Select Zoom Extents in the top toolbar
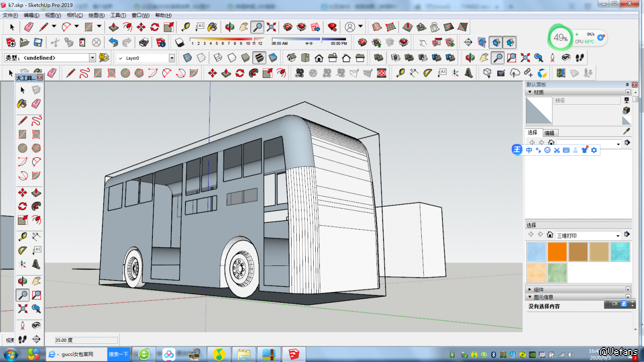This screenshot has width=644, height=362. pyautogui.click(x=271, y=27)
